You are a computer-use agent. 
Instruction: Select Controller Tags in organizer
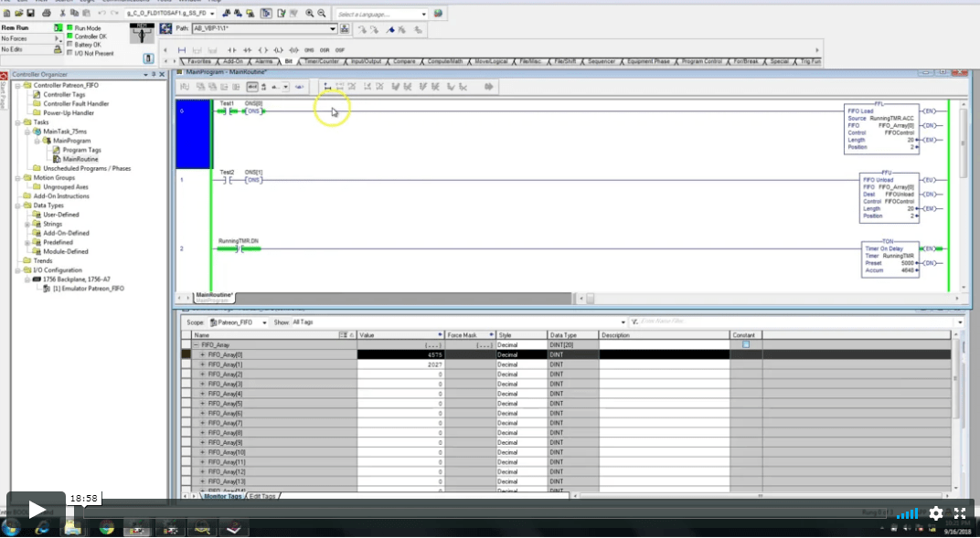(64, 95)
